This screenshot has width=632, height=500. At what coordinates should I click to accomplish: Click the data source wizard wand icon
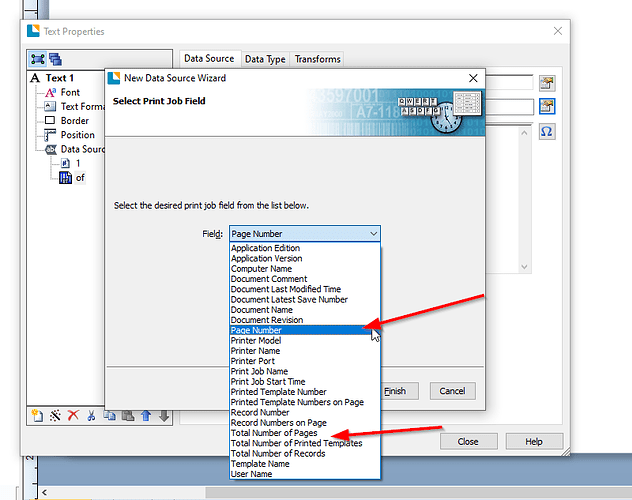click(x=55, y=416)
